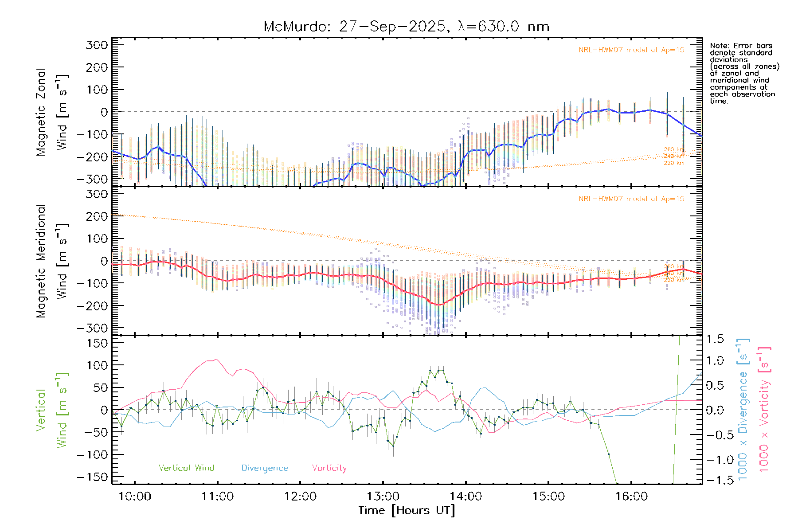
Task: Select the 12:00 time axis tick label
Action: click(300, 496)
